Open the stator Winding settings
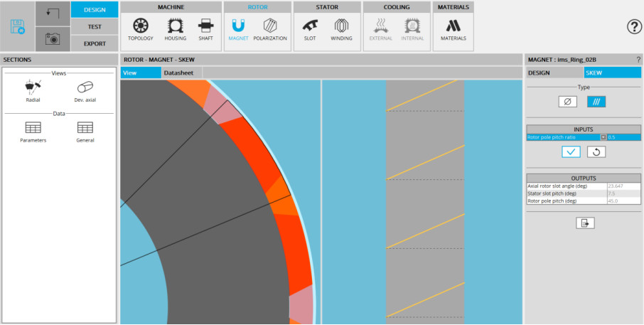This screenshot has height=325, width=644. (341, 28)
